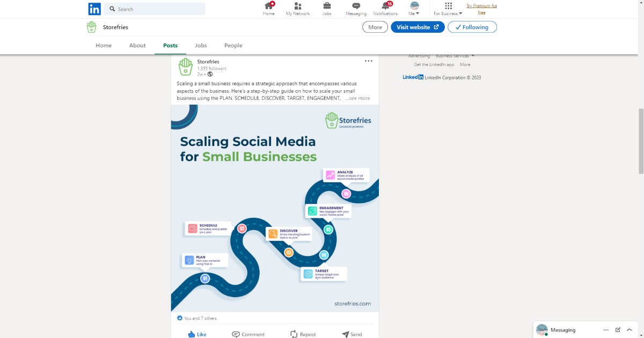Switch to the People tab
Image resolution: width=644 pixels, height=338 pixels.
coord(233,46)
